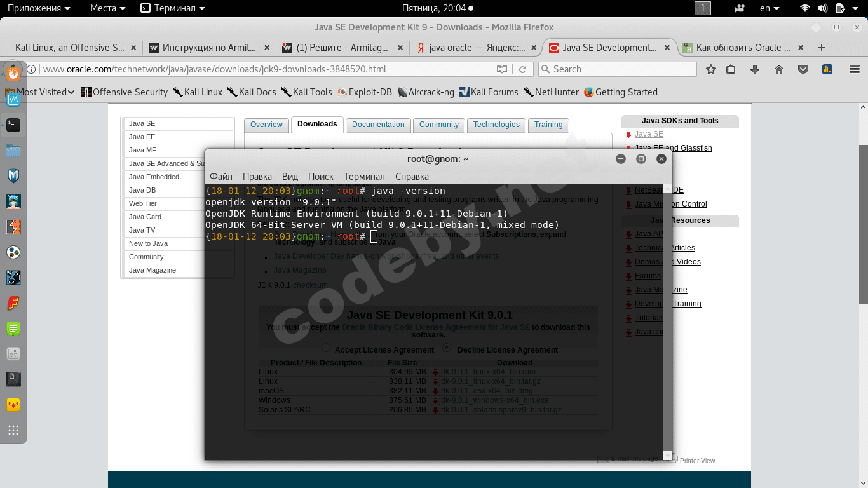Close the Java SE Development tab

click(667, 48)
